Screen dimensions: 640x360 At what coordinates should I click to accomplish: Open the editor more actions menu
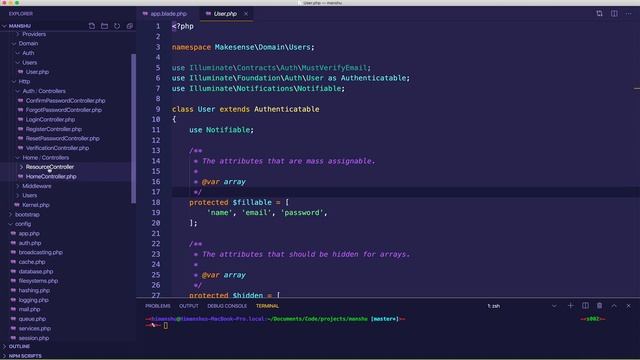coord(629,13)
